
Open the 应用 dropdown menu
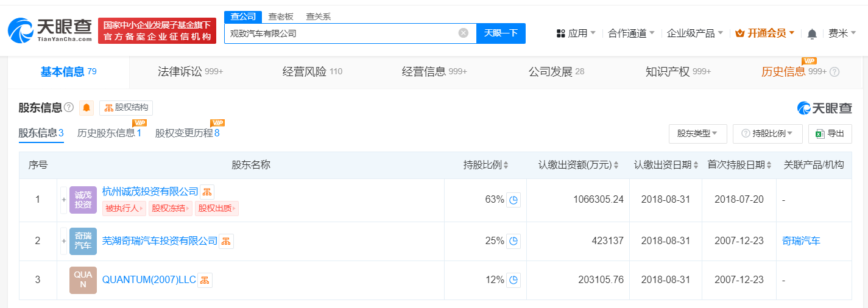tap(576, 33)
